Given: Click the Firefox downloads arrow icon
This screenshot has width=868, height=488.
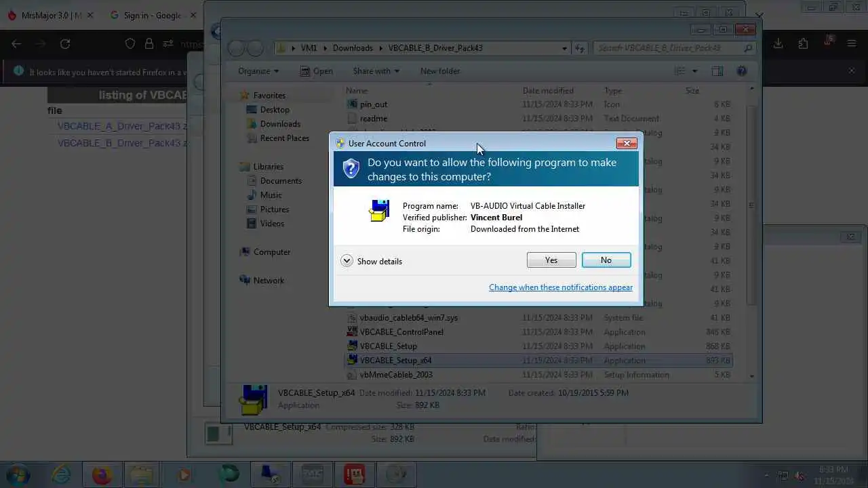Looking at the screenshot, I should [778, 43].
